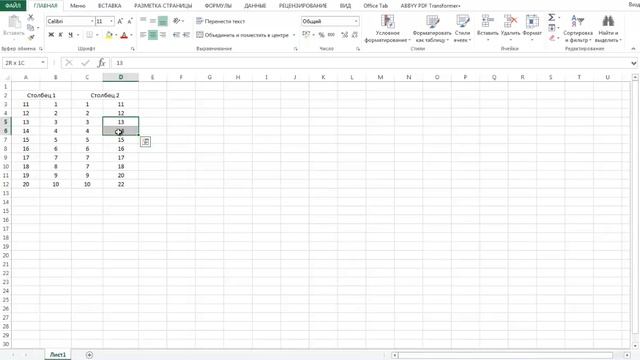The image size is (640, 360).
Task: Apply the percent style icon
Action: coord(322,35)
